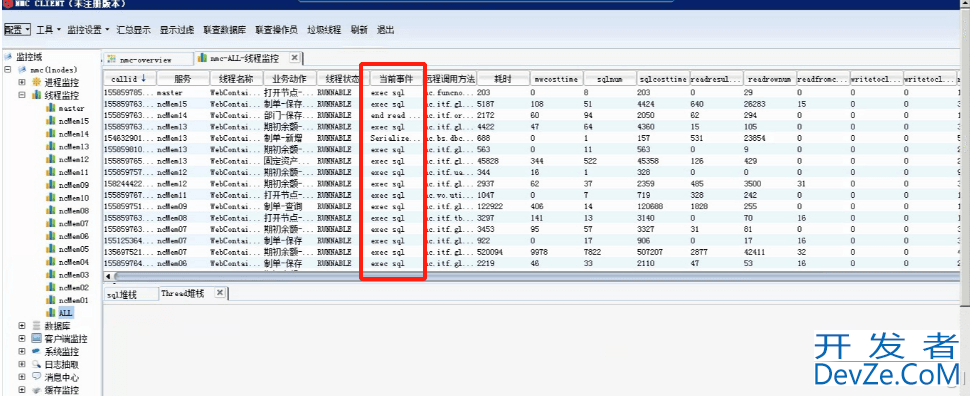The image size is (970, 396).
Task: Expand the 系统监控 tree node
Action: pos(22,351)
